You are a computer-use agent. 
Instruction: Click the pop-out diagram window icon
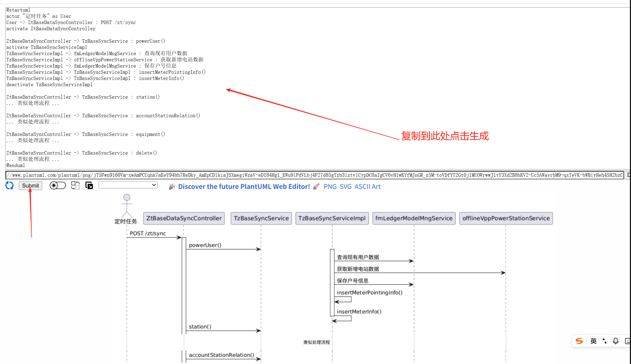(x=89, y=186)
